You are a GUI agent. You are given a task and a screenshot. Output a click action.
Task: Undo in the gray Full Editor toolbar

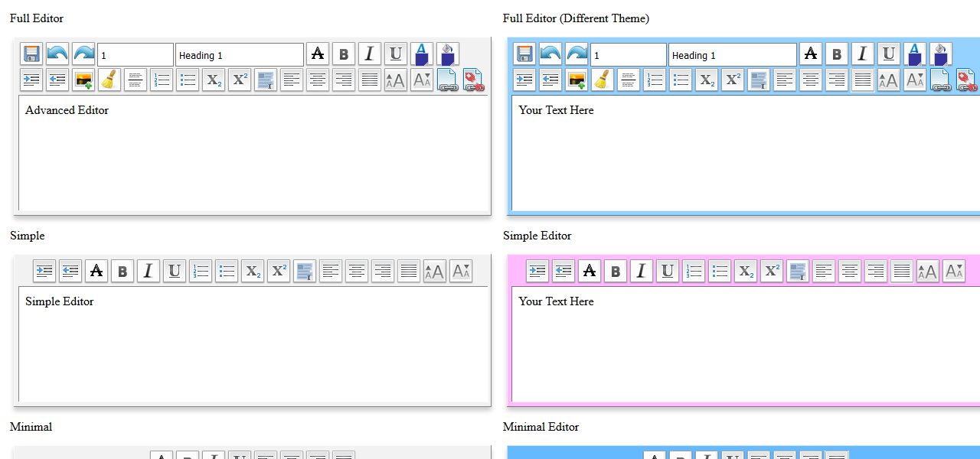tap(57, 54)
